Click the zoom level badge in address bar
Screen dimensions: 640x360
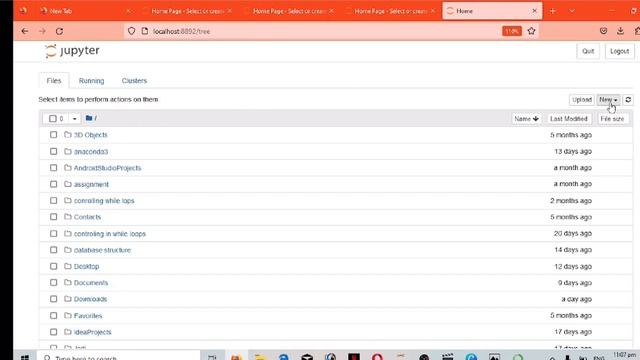click(512, 31)
